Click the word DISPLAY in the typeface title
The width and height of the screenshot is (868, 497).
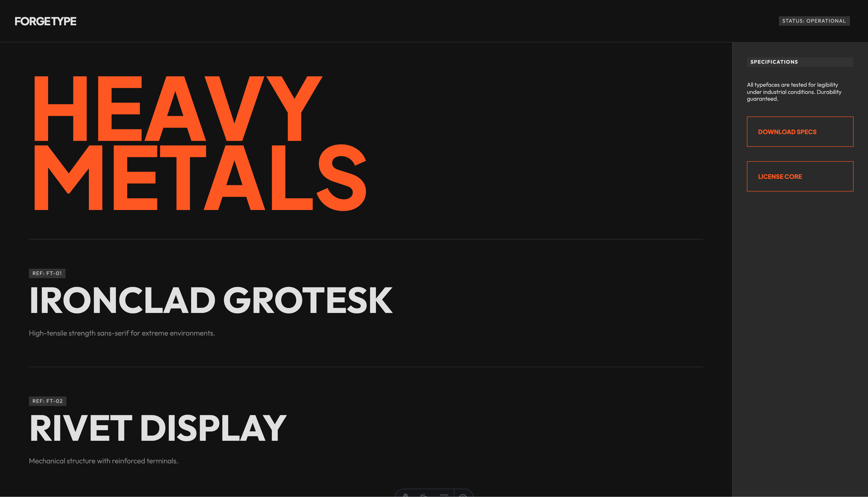point(213,428)
